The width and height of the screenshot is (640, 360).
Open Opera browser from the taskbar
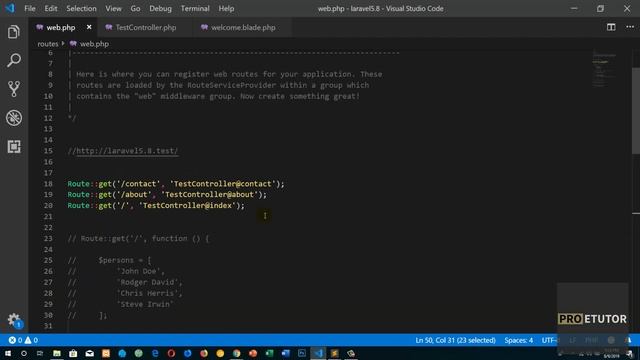[x=171, y=353]
